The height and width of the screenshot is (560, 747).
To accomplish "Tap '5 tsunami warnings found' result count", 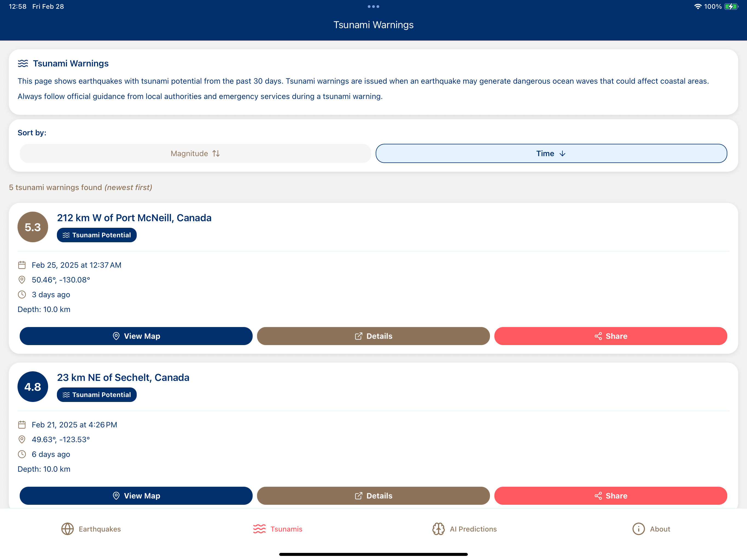I will tap(56, 188).
